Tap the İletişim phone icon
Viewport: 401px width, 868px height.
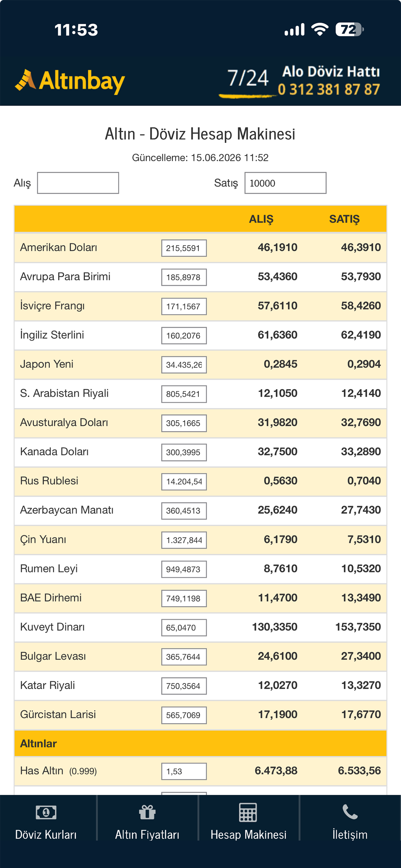point(350,812)
